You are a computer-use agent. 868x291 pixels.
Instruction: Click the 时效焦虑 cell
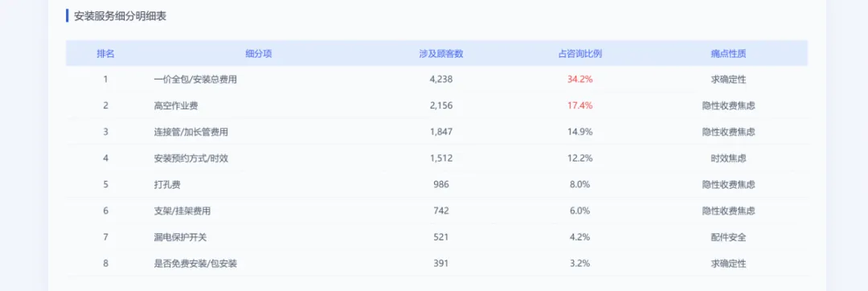point(728,158)
